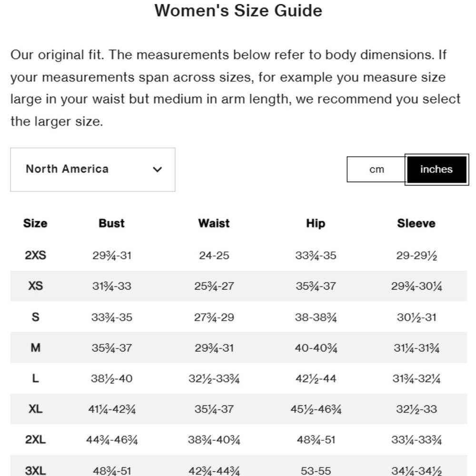This screenshot has height=476, width=476.
Task: Click the Sleeve column header
Action: pyautogui.click(x=416, y=223)
